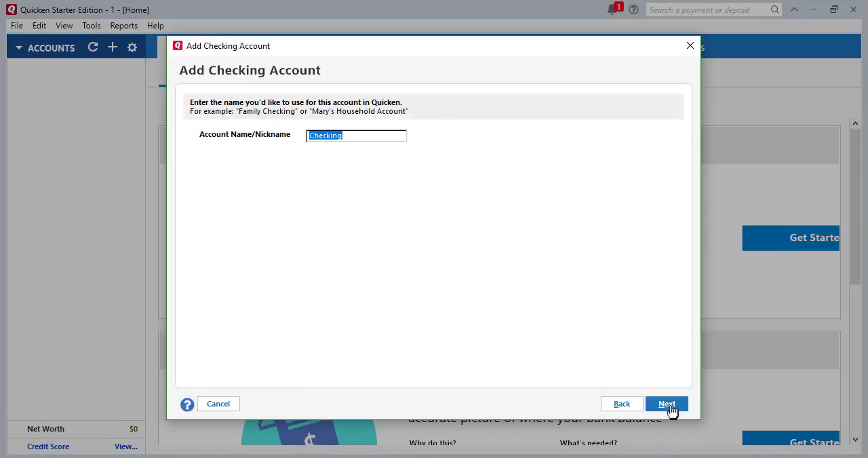Click the View... credit score link
Screen dimensions: 868x458
pyautogui.click(x=126, y=446)
